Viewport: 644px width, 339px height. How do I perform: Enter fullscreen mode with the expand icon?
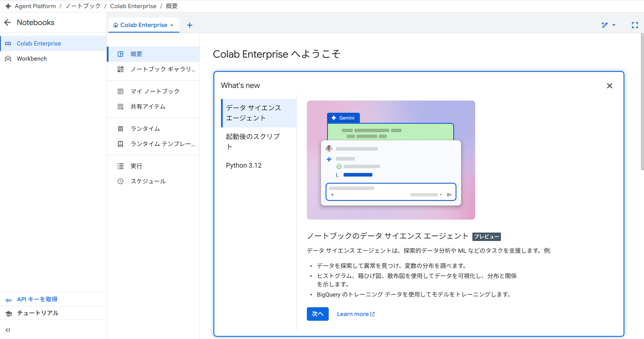pyautogui.click(x=635, y=25)
